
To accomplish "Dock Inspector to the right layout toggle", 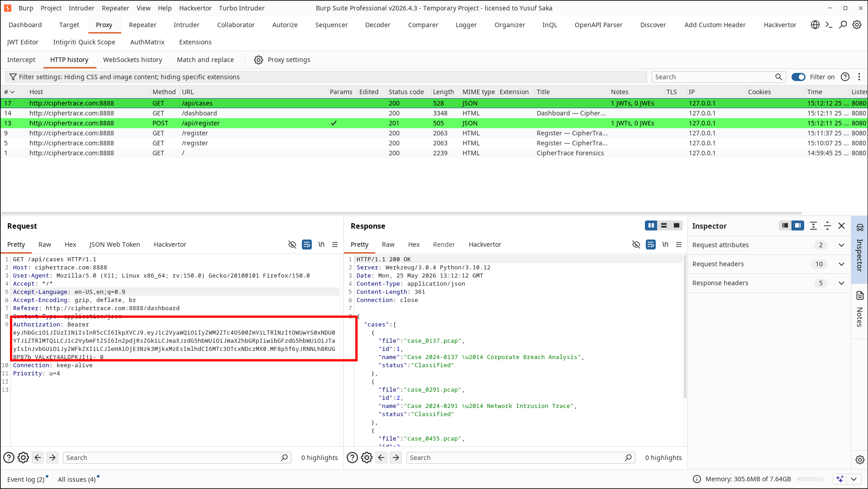I will (798, 225).
